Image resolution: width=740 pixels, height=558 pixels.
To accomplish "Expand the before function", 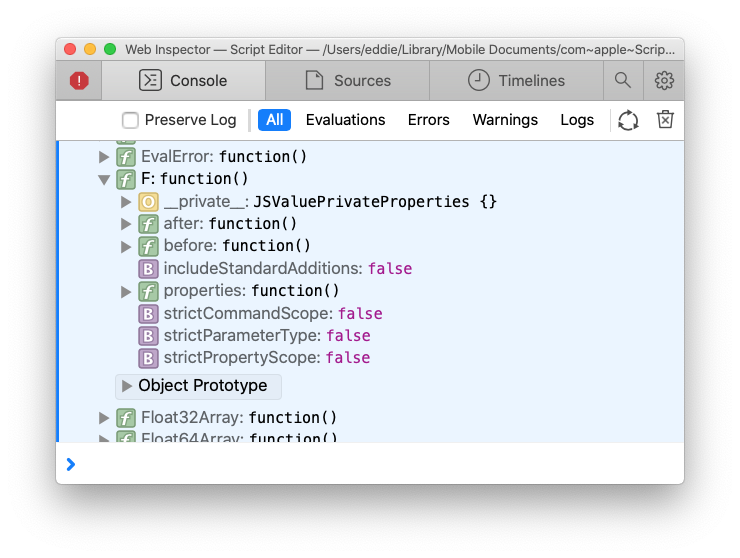I will [x=126, y=246].
